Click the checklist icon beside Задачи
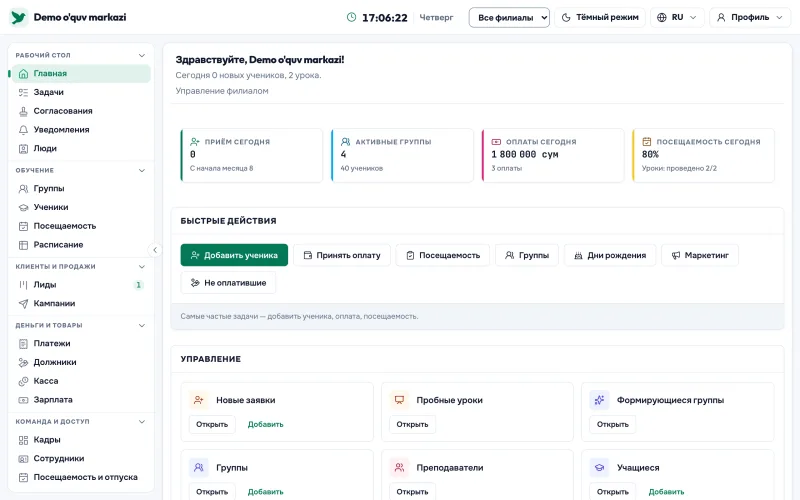This screenshot has height=500, width=800. pos(23,92)
